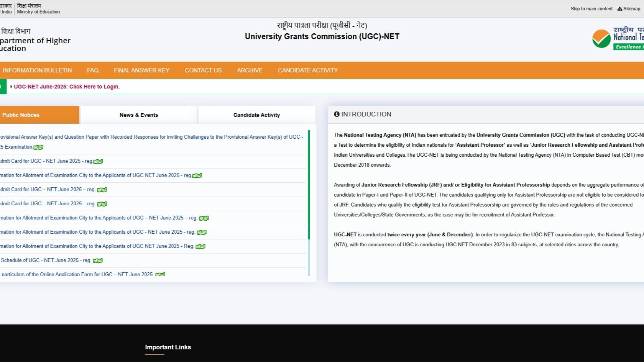
Task: Click the NEW badge on Admit Card notice
Action: 98,161
